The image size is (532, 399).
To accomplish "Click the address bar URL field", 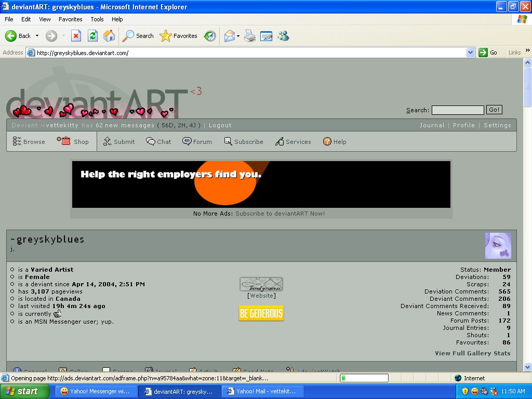I will coord(251,52).
